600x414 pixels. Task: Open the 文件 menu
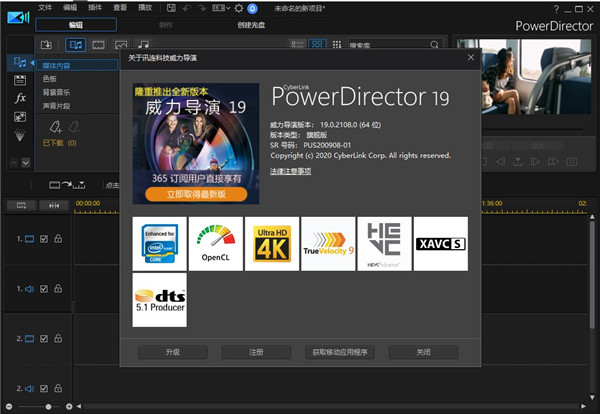point(45,7)
